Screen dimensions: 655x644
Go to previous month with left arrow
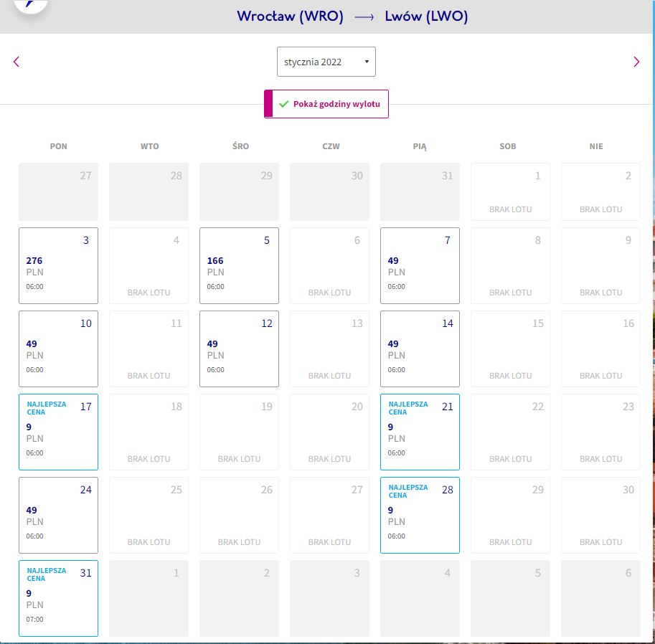click(x=17, y=62)
